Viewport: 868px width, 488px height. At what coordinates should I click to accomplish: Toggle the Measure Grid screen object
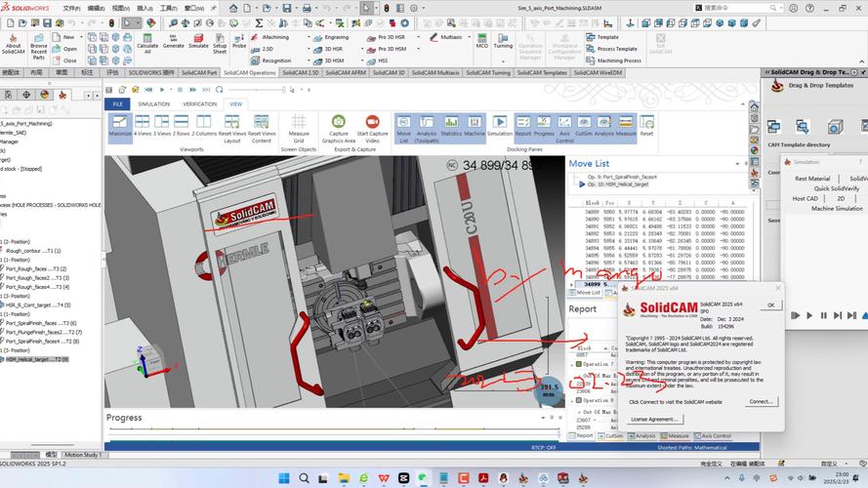[x=299, y=129]
